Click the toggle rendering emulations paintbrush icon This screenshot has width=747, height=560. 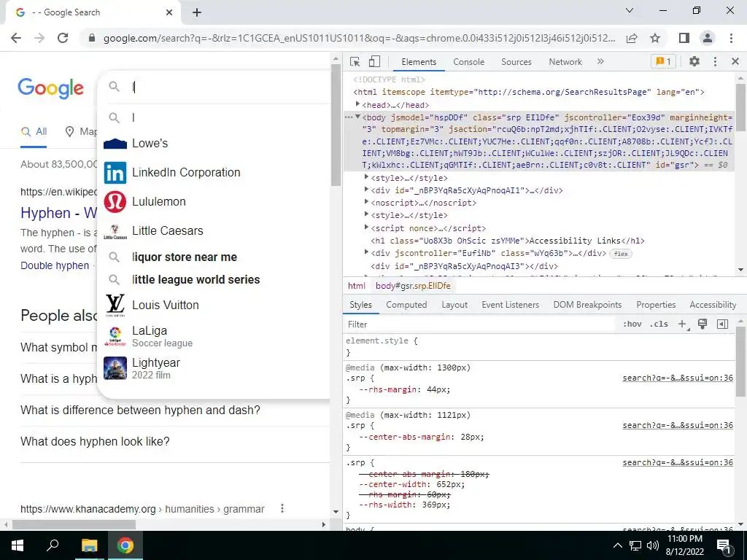[703, 324]
